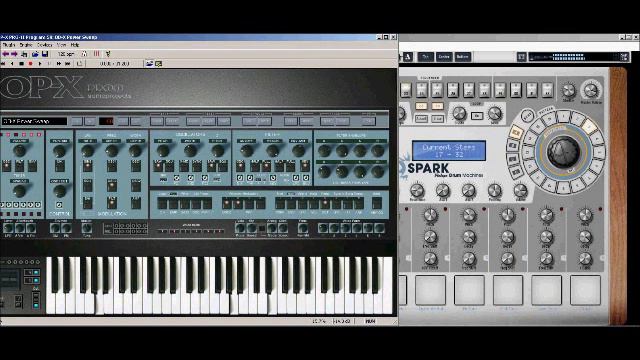Image resolution: width=640 pixels, height=360 pixels.
Task: Click the red record button in transport
Action: pyautogui.click(x=31, y=64)
